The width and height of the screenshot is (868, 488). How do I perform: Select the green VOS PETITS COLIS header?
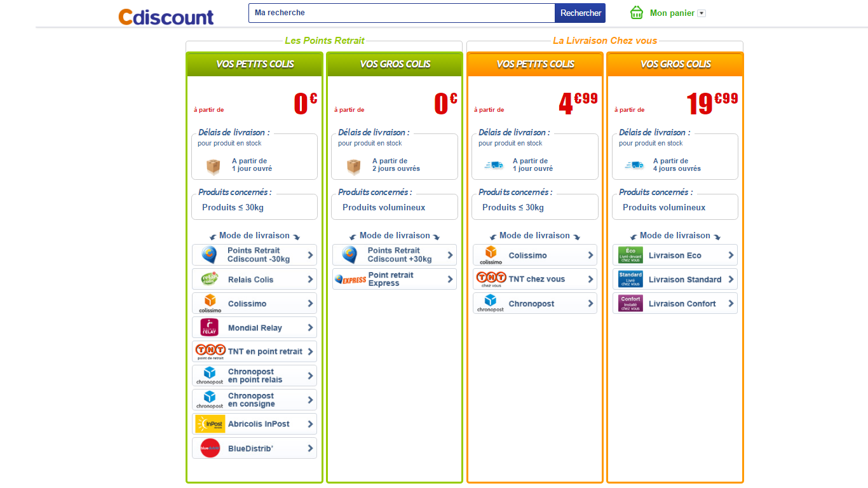pyautogui.click(x=255, y=64)
